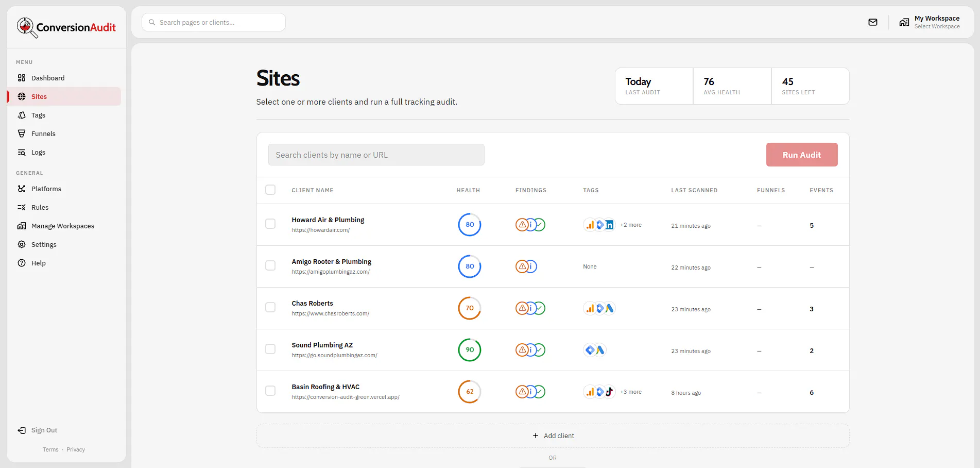Select the Sound Plumbing AZ checkbox
This screenshot has width=980, height=468.
(x=270, y=349)
